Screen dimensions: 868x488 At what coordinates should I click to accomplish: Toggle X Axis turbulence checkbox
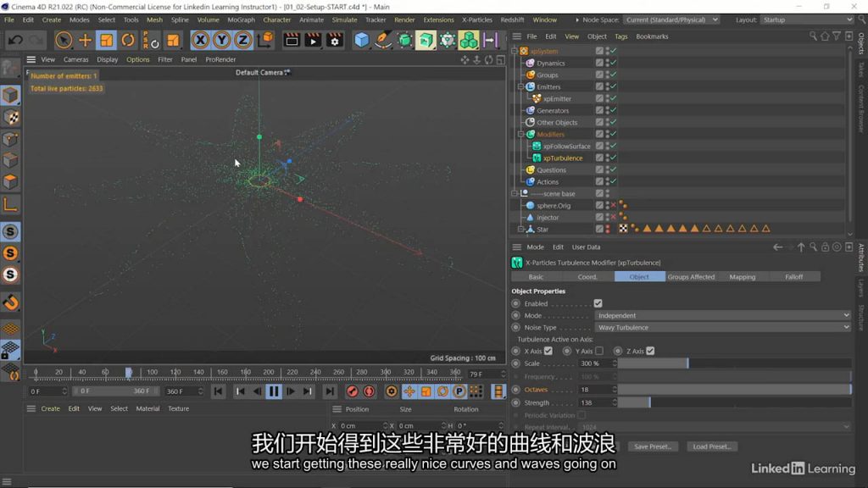click(x=548, y=351)
